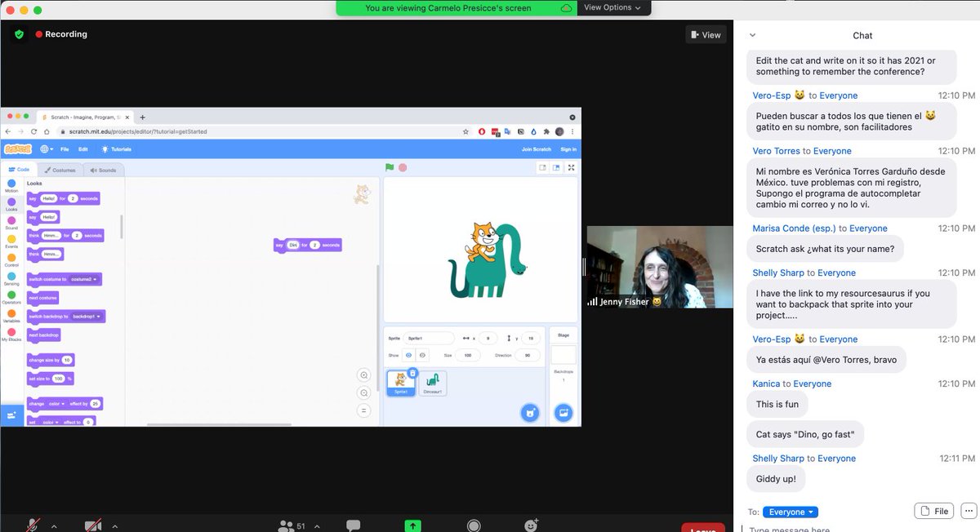Hide the sprite using crossed-eye button

click(422, 355)
